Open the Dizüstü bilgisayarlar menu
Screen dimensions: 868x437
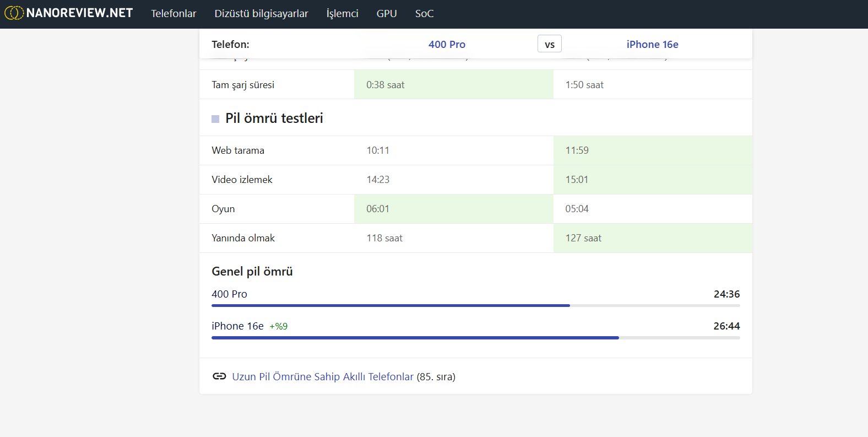tap(261, 14)
